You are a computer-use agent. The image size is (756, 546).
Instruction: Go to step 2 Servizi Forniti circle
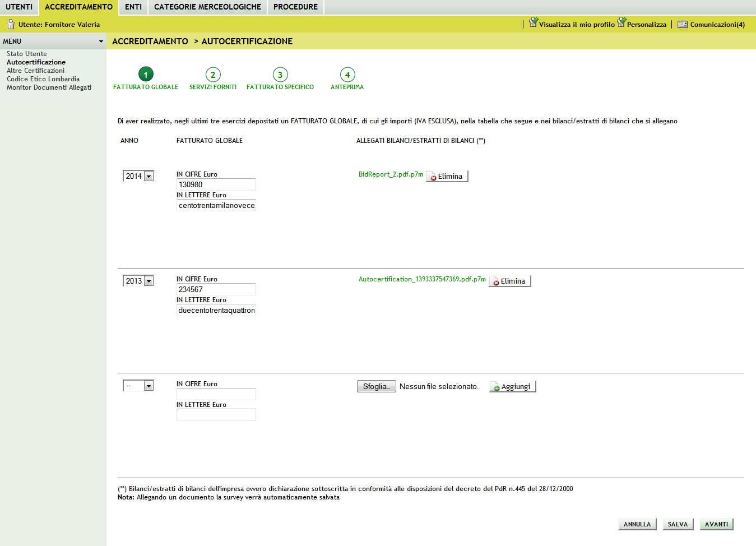pyautogui.click(x=213, y=75)
